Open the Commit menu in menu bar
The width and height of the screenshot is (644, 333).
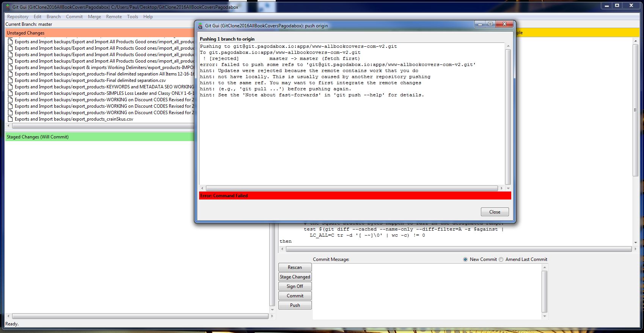(74, 17)
